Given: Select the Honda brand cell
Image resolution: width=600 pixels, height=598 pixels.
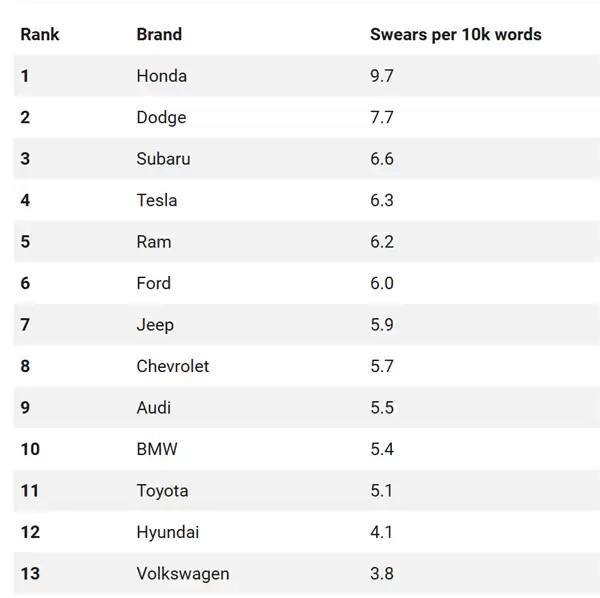Looking at the screenshot, I should (162, 76).
